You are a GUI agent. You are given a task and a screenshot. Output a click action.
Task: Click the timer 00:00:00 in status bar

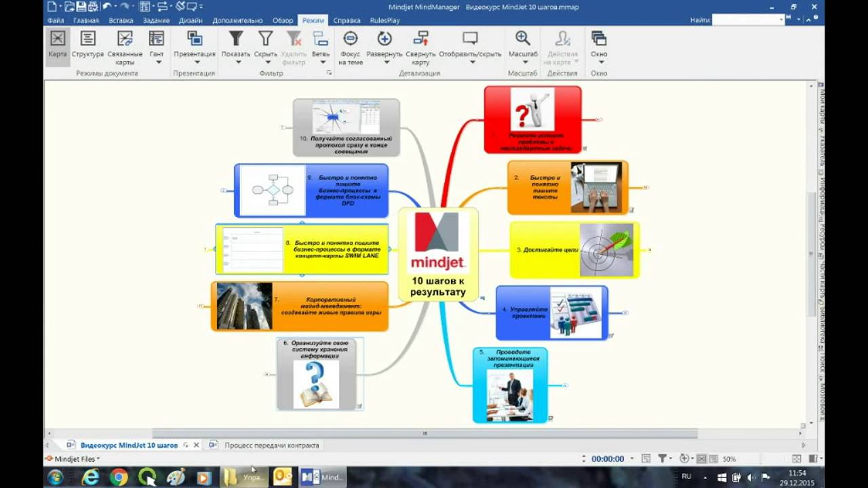click(608, 459)
